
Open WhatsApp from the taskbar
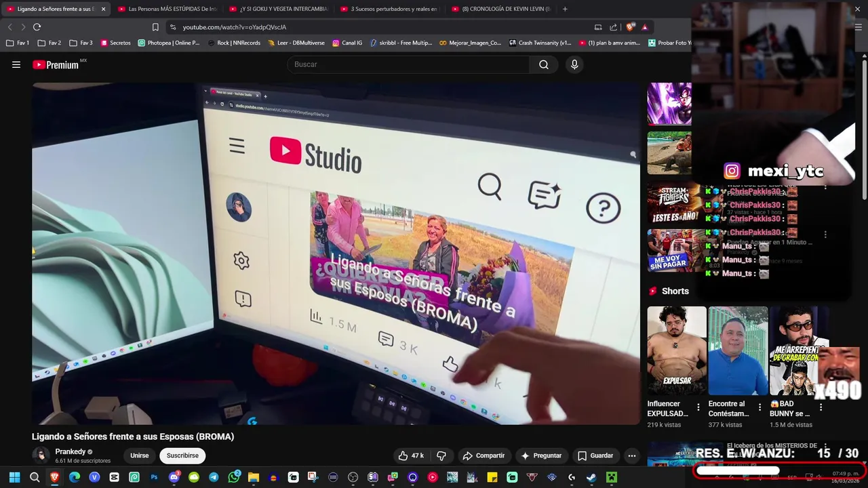[234, 477]
